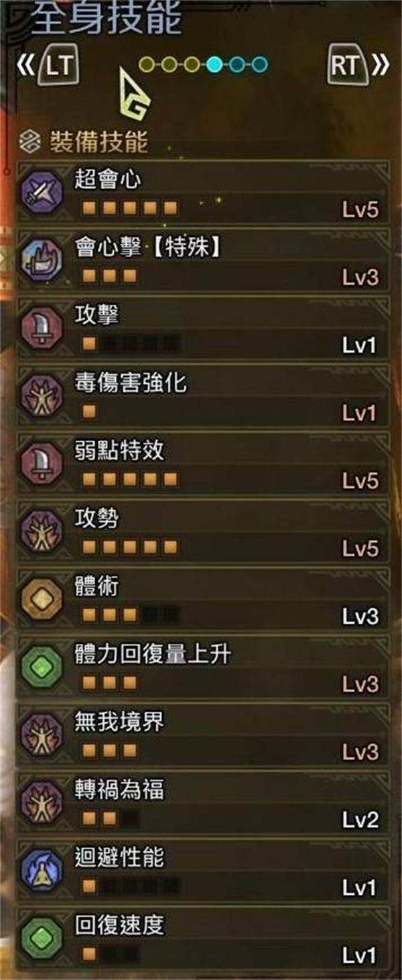
Task: Click the 迴避性能 blue skill icon
Action: point(42,871)
